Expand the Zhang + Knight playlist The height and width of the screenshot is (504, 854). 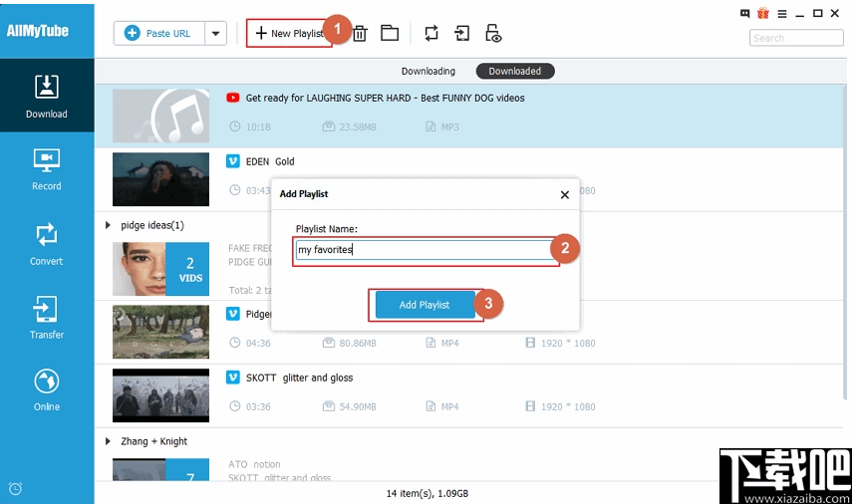click(108, 441)
